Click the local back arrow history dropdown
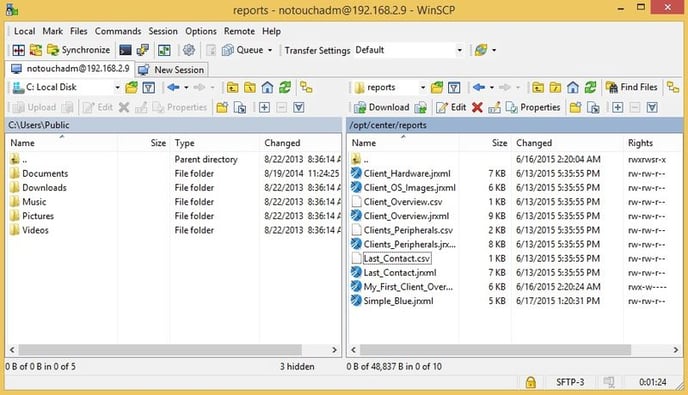This screenshot has height=395, width=688. 186,87
